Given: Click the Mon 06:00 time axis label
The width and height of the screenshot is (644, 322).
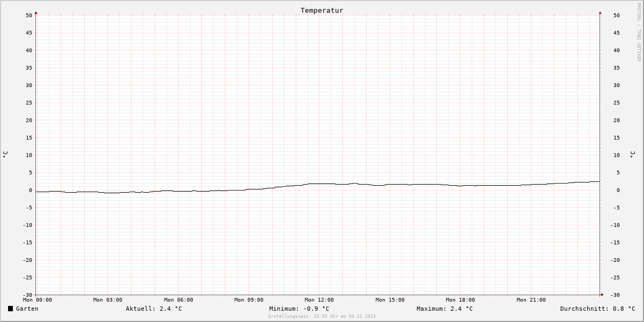Looking at the screenshot, I should (x=179, y=300).
